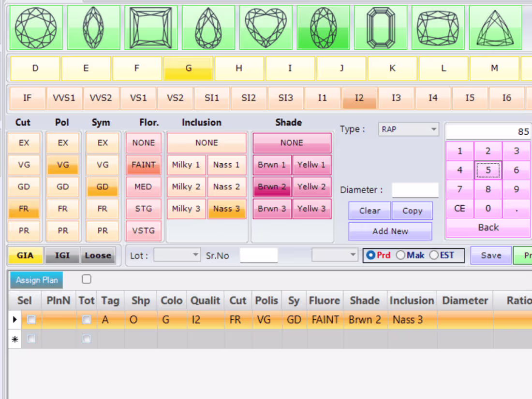Click the Save button
The image size is (532, 399).
[x=491, y=255]
